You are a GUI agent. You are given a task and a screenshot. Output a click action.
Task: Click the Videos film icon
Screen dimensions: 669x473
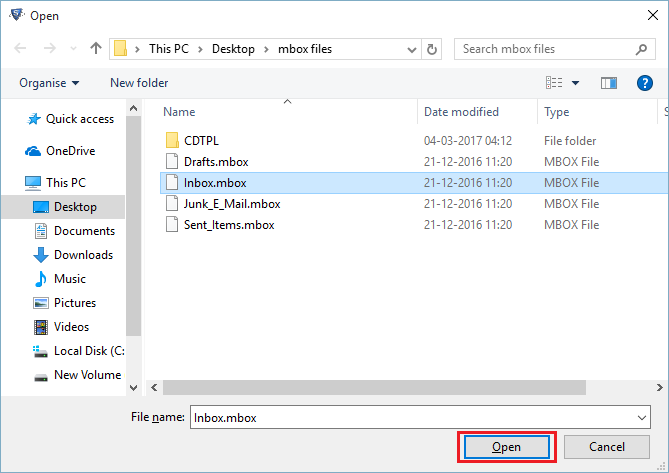point(41,327)
